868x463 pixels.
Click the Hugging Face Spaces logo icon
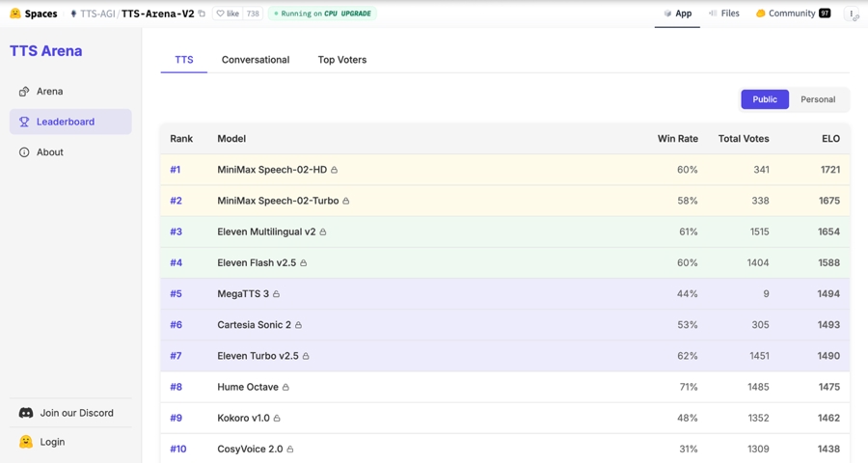(15, 14)
